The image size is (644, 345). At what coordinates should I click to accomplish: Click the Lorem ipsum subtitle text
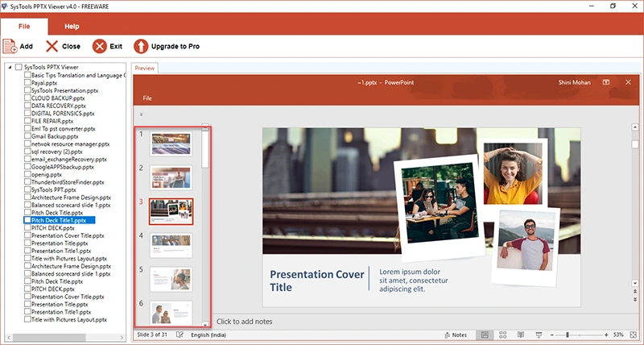tap(414, 281)
